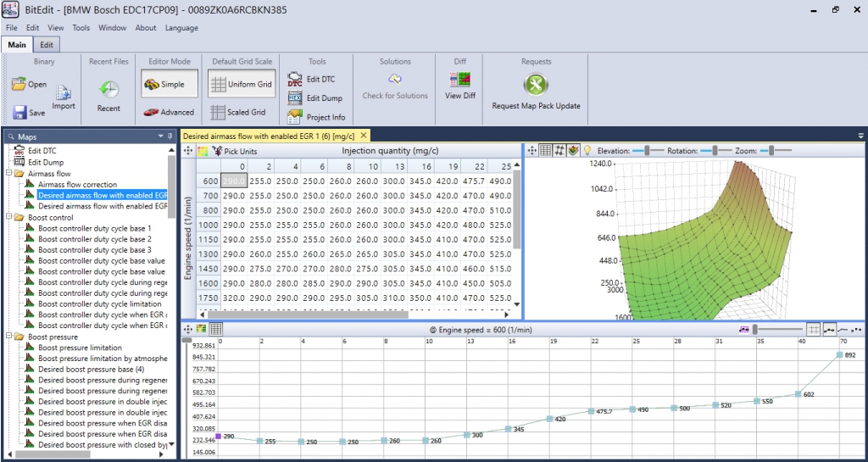Pin the Maps panel with the pushpin icon
This screenshot has height=462, width=868.
tap(170, 136)
